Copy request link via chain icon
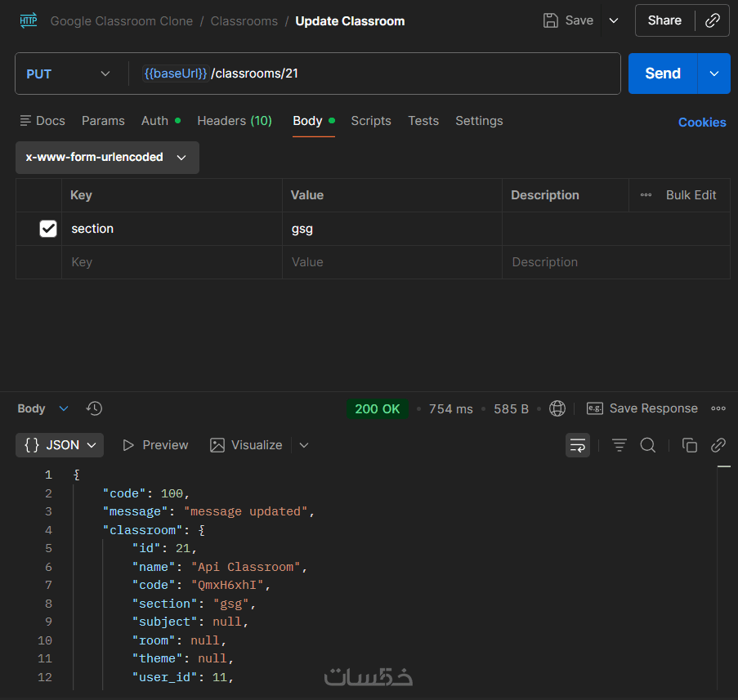The image size is (738, 700). pyautogui.click(x=712, y=20)
